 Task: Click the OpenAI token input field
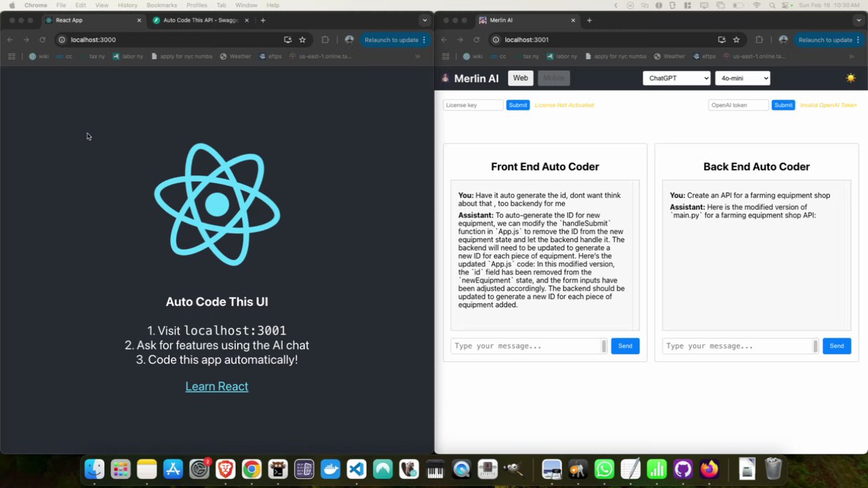738,105
